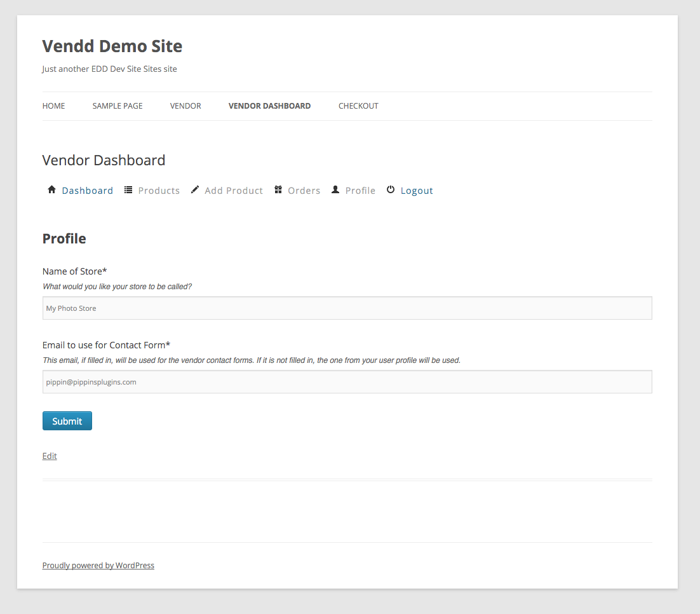The width and height of the screenshot is (700, 614).
Task: Click the Edit link below Submit
Action: click(x=50, y=456)
